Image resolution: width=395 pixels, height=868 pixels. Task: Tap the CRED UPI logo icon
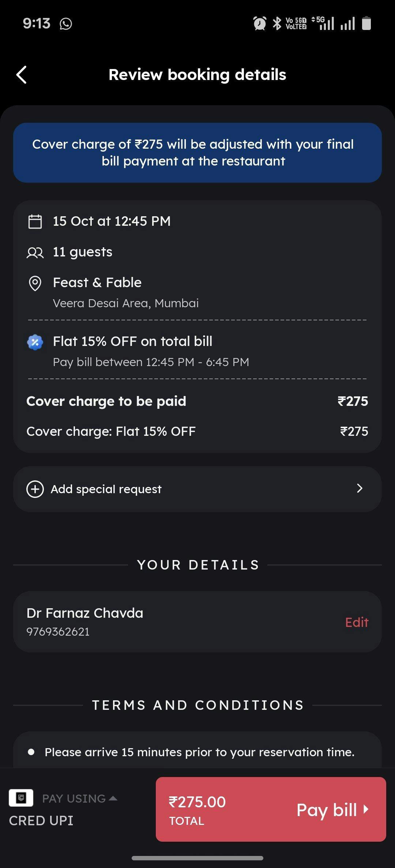[x=21, y=798]
